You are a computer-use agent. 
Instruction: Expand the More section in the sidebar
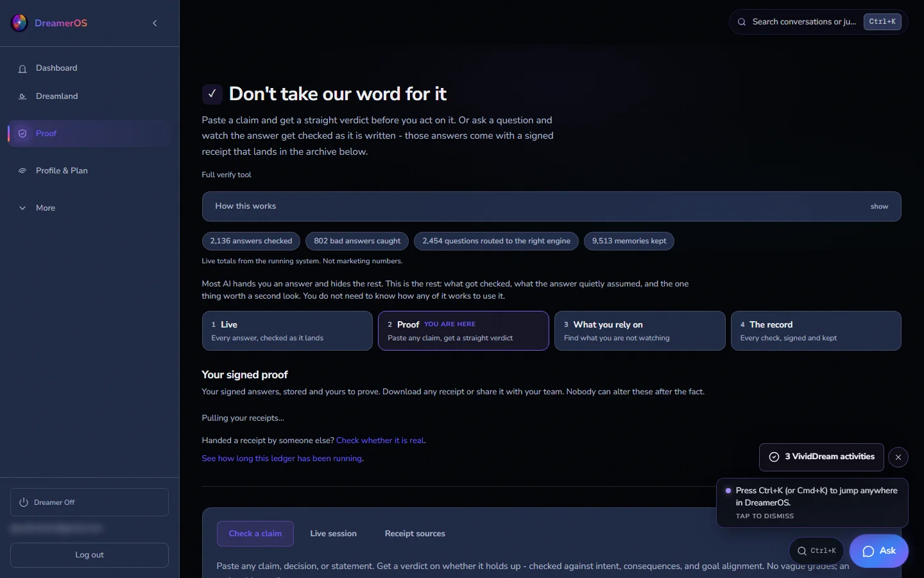pos(89,208)
